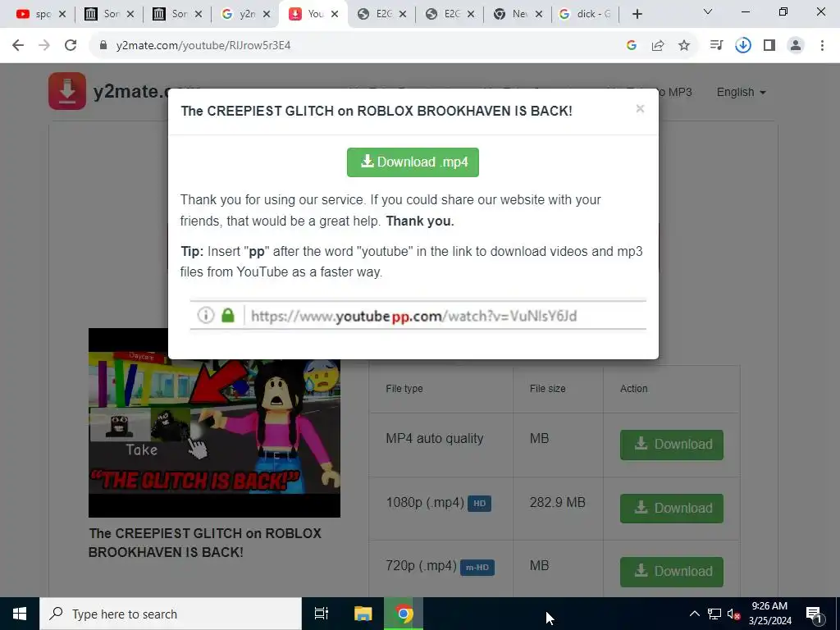
Task: Open the Chrome profile icon
Action: click(796, 46)
